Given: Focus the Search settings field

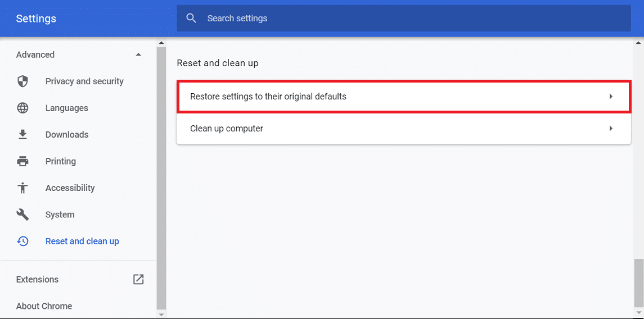Looking at the screenshot, I should point(394,19).
